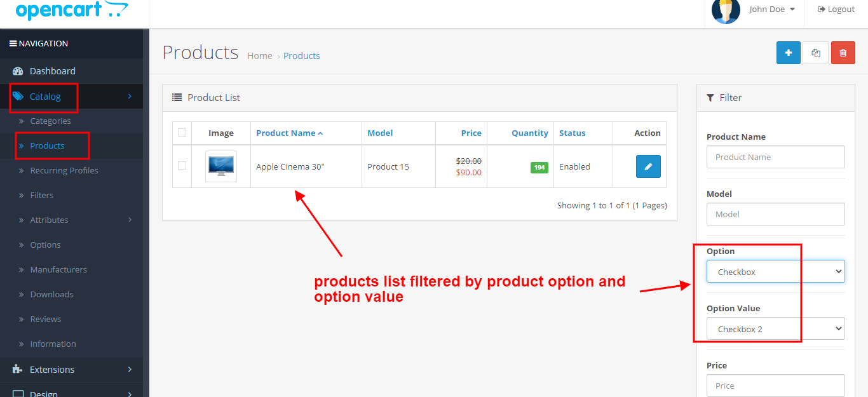868x397 pixels.
Task: Click the green 194 quantity badge
Action: (539, 167)
